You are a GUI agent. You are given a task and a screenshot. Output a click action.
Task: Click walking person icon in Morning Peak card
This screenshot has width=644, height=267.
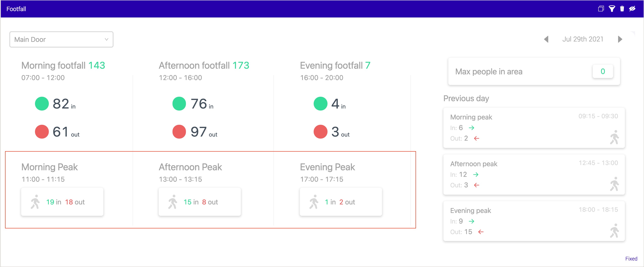[x=35, y=202]
